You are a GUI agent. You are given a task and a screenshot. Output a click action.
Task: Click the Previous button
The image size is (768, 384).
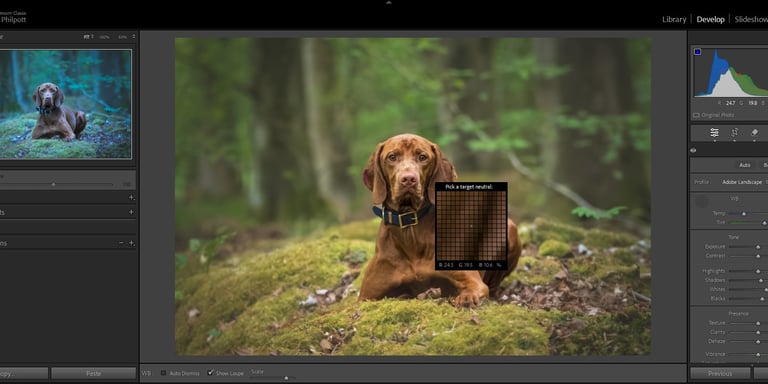pos(720,374)
